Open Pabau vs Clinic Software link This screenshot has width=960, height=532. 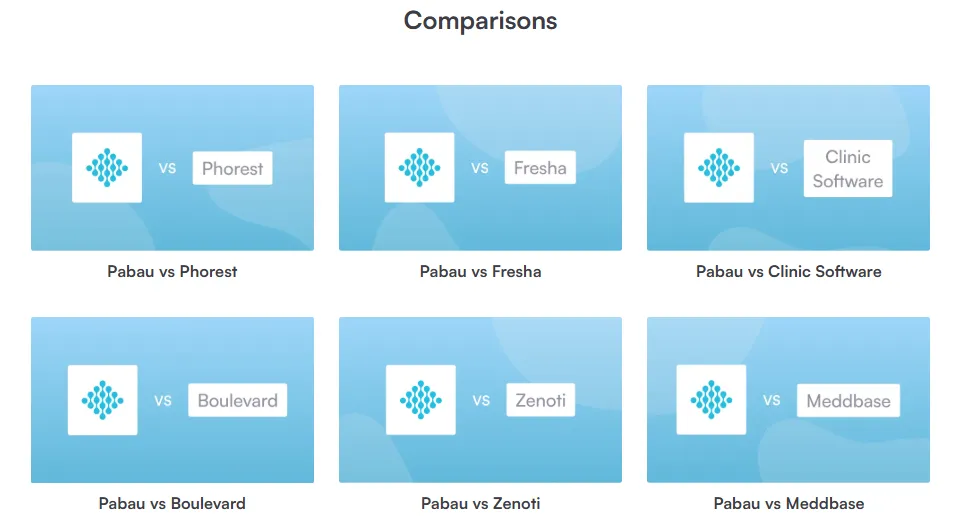788,271
